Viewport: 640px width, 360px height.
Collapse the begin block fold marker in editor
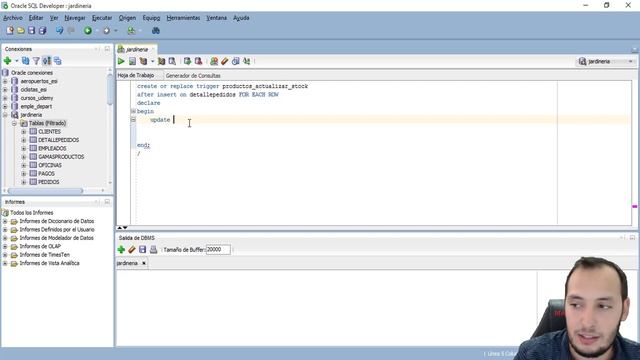[x=133, y=111]
